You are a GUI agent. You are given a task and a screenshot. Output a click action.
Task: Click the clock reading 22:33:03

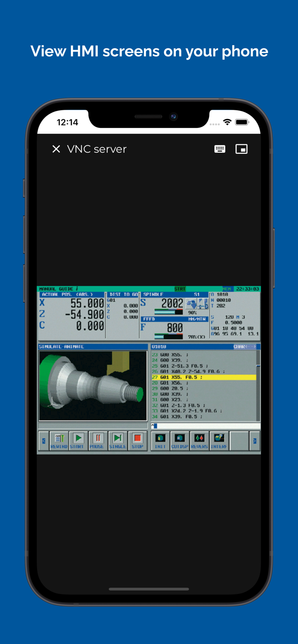click(248, 289)
